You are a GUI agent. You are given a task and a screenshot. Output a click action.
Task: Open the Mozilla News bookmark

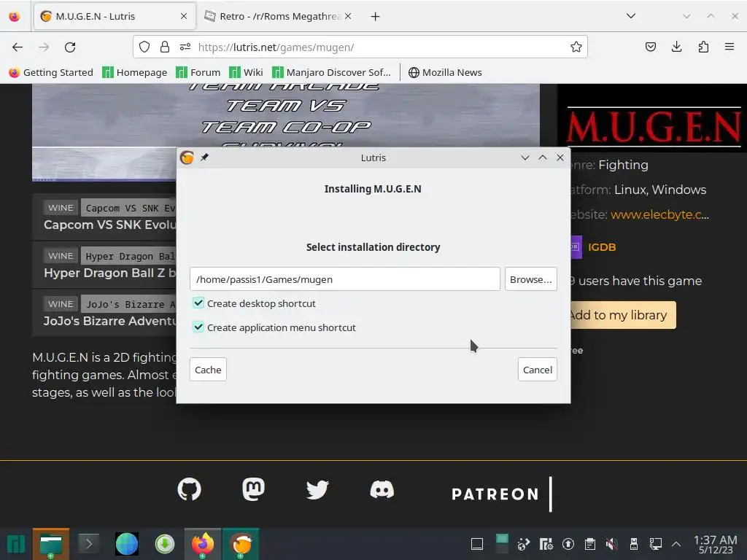445,72
